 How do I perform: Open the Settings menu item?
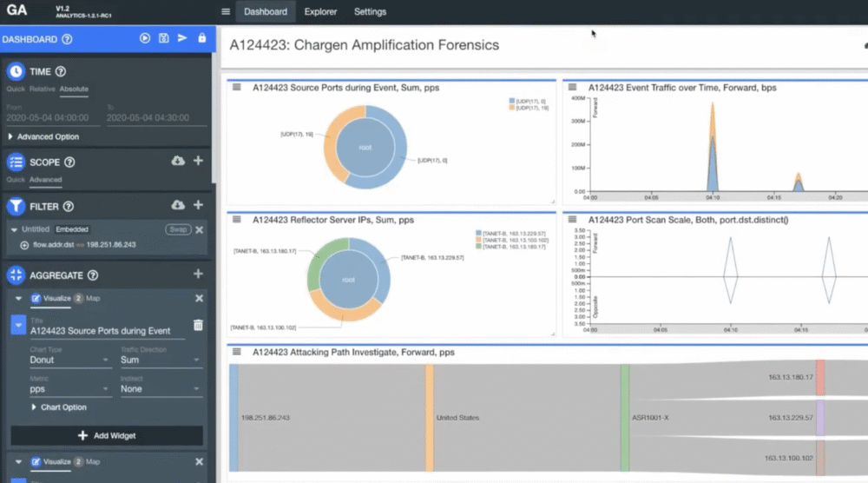(x=370, y=11)
